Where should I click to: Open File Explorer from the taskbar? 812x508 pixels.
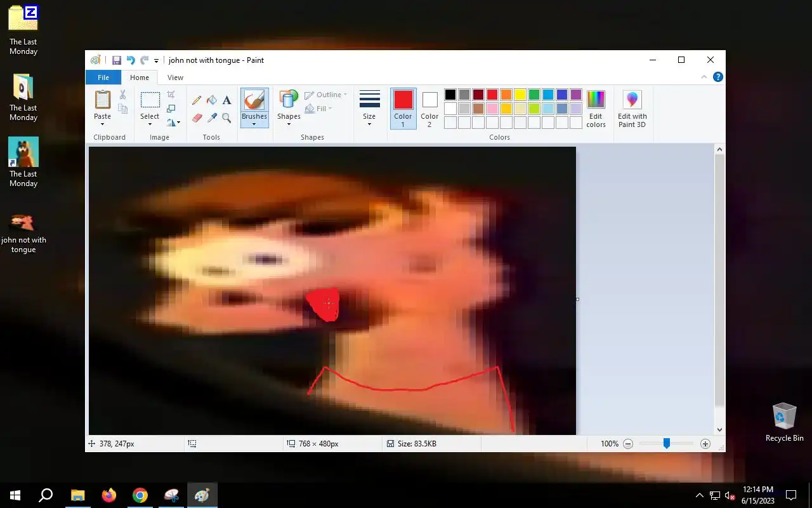(x=77, y=495)
